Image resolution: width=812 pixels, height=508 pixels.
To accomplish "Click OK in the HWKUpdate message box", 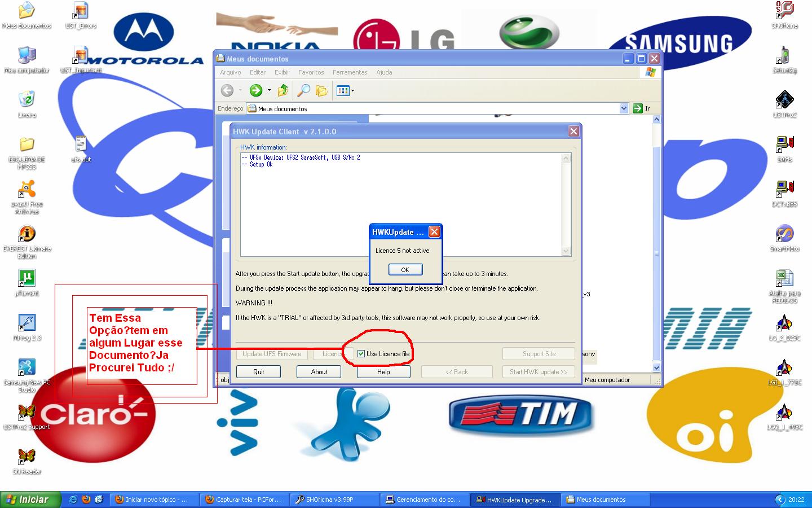I will 405,270.
